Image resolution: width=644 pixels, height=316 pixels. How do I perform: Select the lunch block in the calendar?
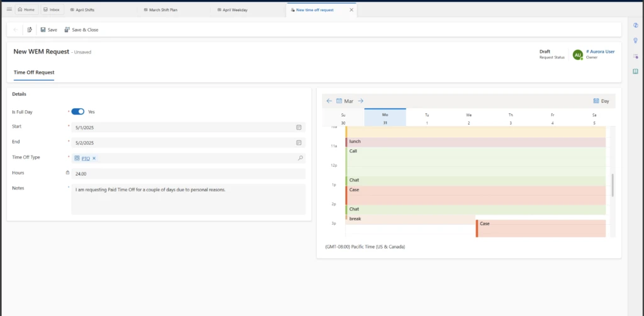pos(377,142)
